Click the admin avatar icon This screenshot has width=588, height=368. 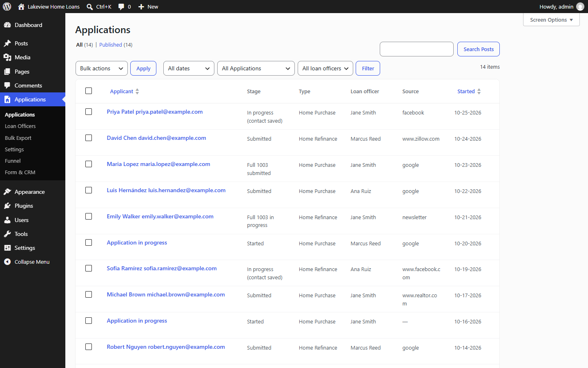tap(580, 7)
